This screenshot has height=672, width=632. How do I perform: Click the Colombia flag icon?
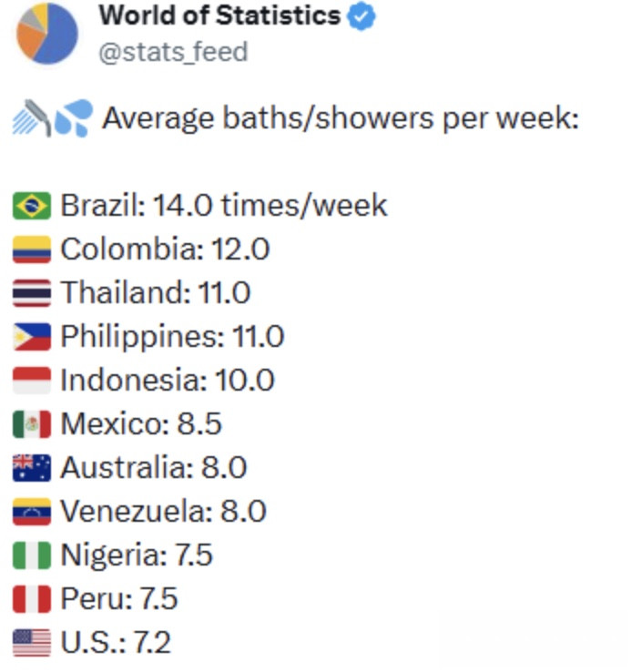click(32, 249)
